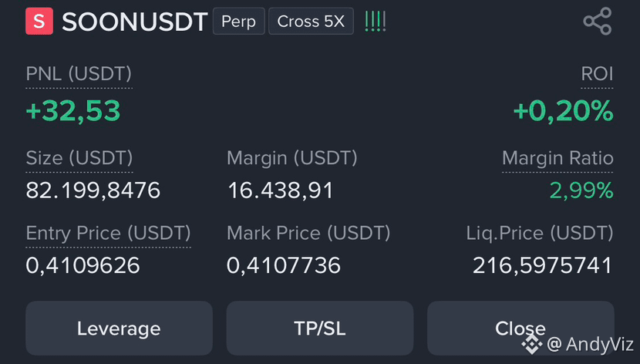This screenshot has height=364, width=640.
Task: Tap the +32,53 PNL value
Action: pyautogui.click(x=73, y=111)
